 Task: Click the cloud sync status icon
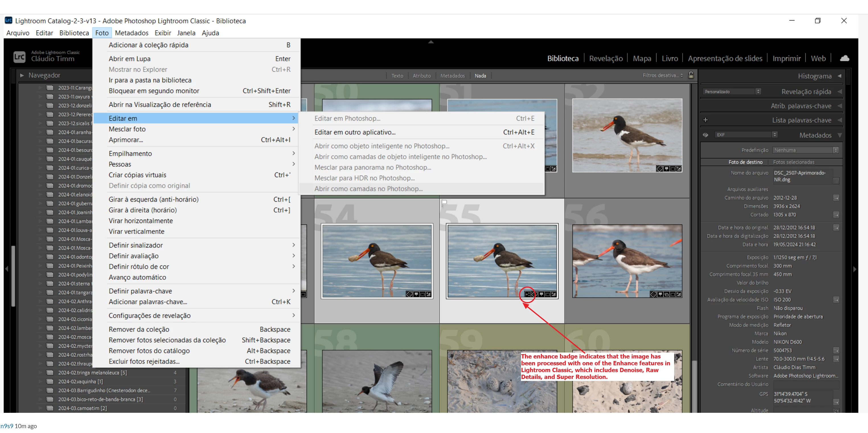pos(844,58)
